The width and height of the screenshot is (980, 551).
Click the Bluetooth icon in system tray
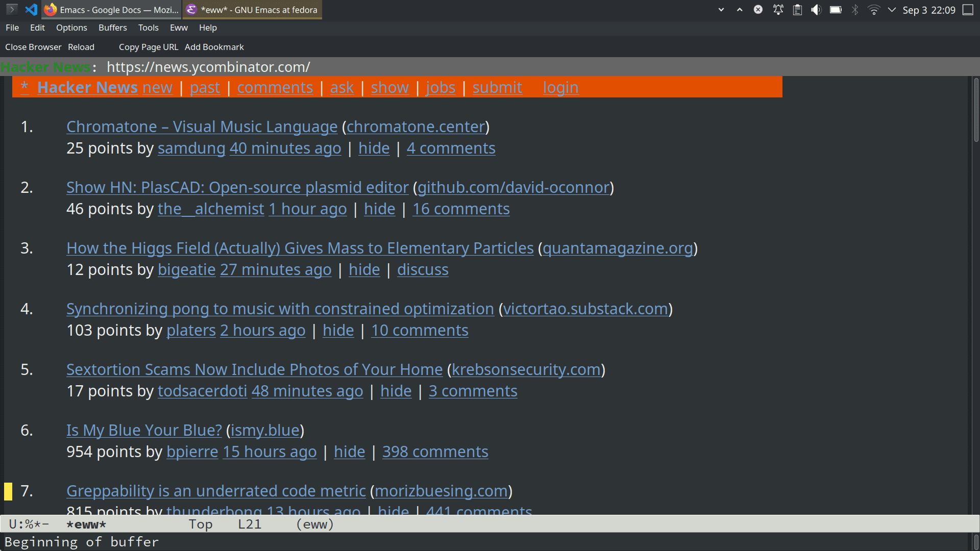[855, 9]
